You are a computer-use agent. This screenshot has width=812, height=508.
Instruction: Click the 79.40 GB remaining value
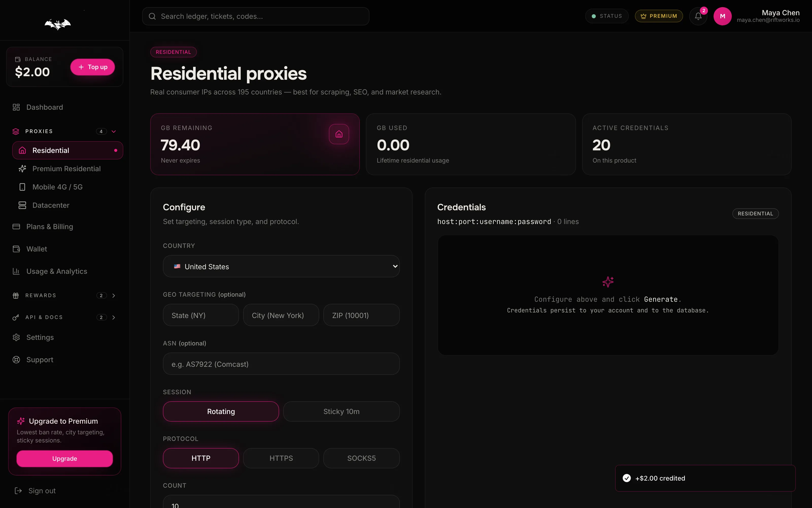[x=180, y=145]
